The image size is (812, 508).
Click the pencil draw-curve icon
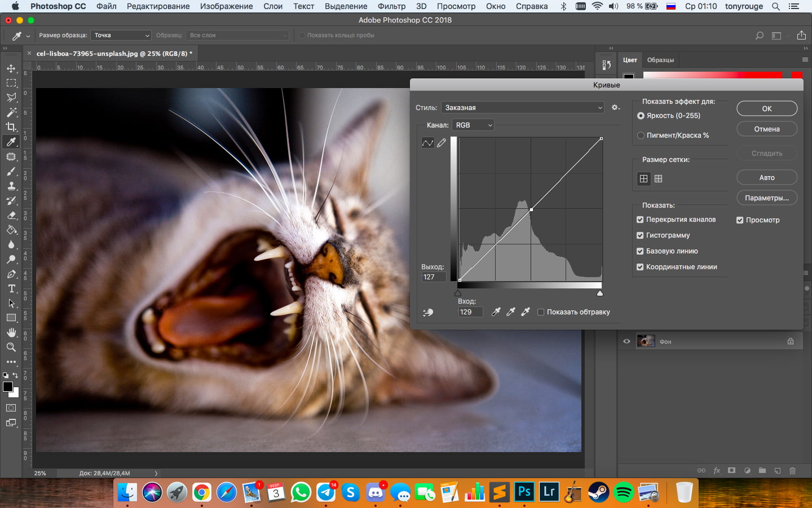(442, 143)
